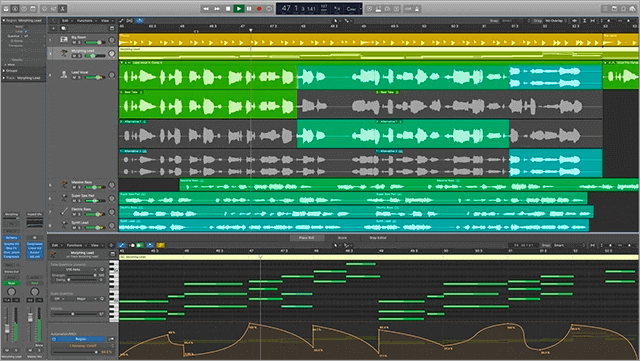The width and height of the screenshot is (640, 361).
Task: Click the Region automation button in Piano Roll
Action: point(78,339)
